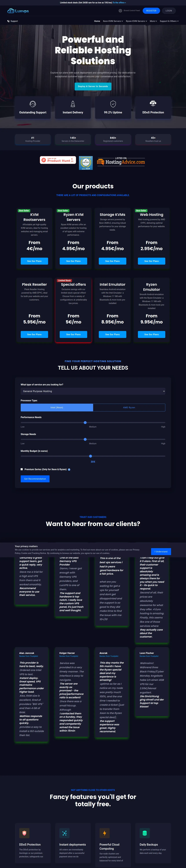Click the Outstanding Support headset icon
The image size is (186, 868).
tap(33, 104)
